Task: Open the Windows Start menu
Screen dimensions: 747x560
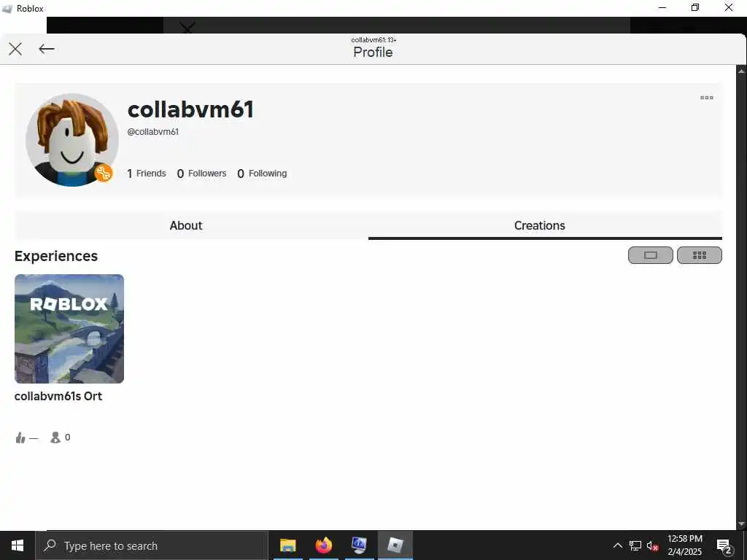Action: pos(18,545)
